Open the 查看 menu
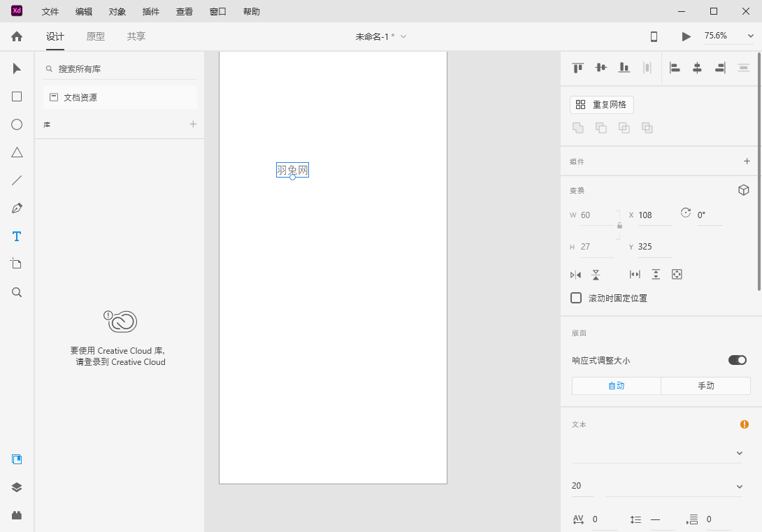Viewport: 762px width, 532px height. (184, 12)
